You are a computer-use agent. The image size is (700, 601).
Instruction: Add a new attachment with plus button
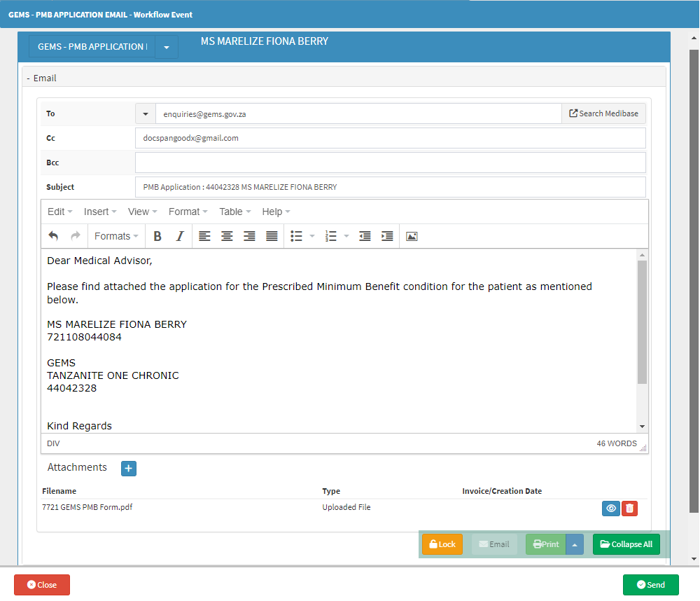pos(129,469)
